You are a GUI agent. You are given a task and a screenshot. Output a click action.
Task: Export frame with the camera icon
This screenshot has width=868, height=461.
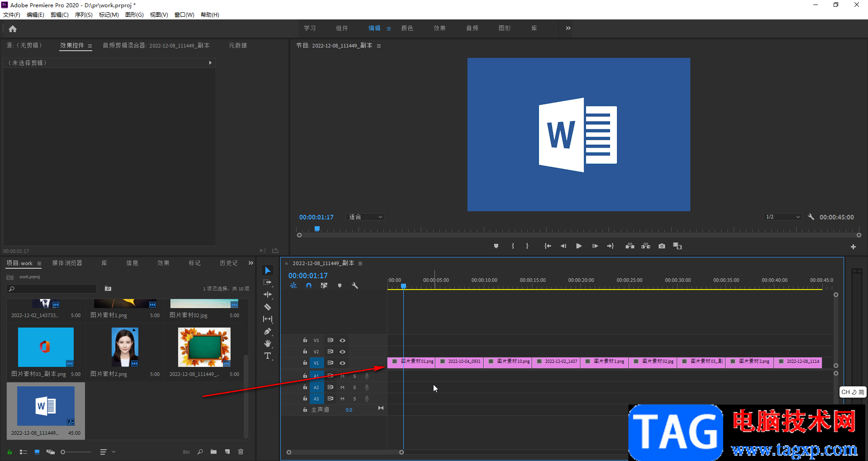click(x=662, y=246)
